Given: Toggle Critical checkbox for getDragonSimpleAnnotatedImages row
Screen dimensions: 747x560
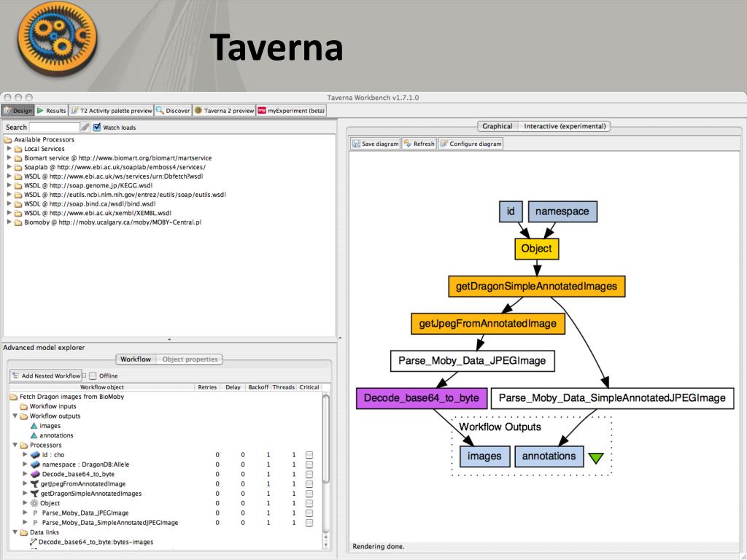Looking at the screenshot, I should coord(309,494).
